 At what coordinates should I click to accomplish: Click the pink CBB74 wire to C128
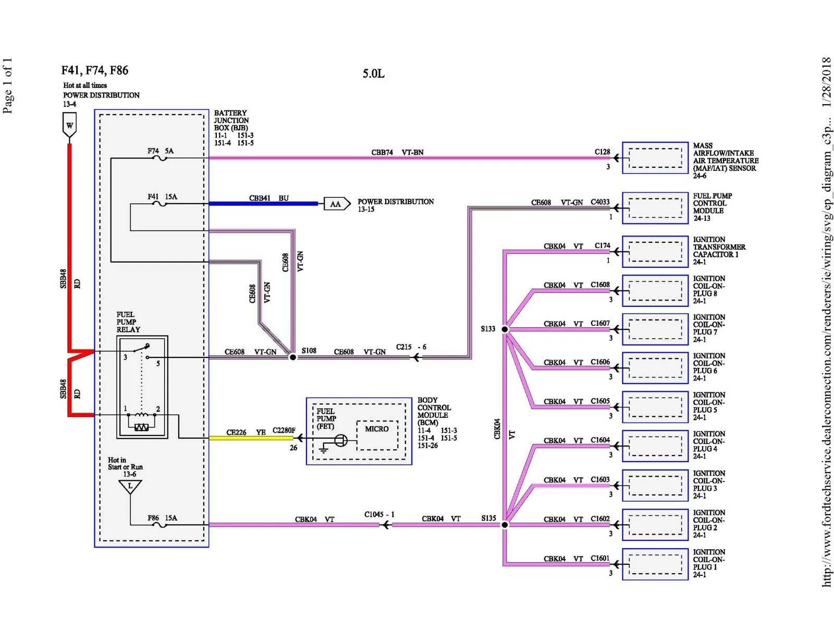click(x=410, y=158)
